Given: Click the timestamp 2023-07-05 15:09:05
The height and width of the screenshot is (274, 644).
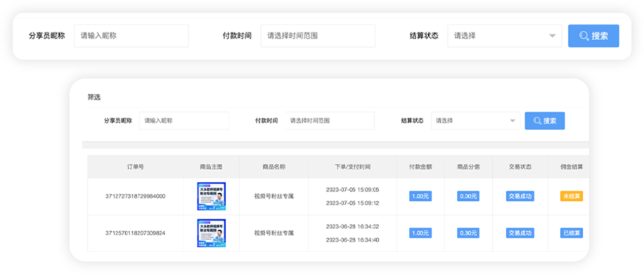Looking at the screenshot, I should (352, 190).
